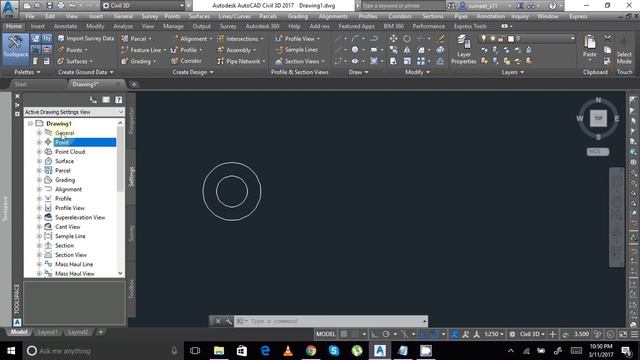Click the Section Views icon
Viewport: 640px width, 360px height.
pyautogui.click(x=279, y=61)
